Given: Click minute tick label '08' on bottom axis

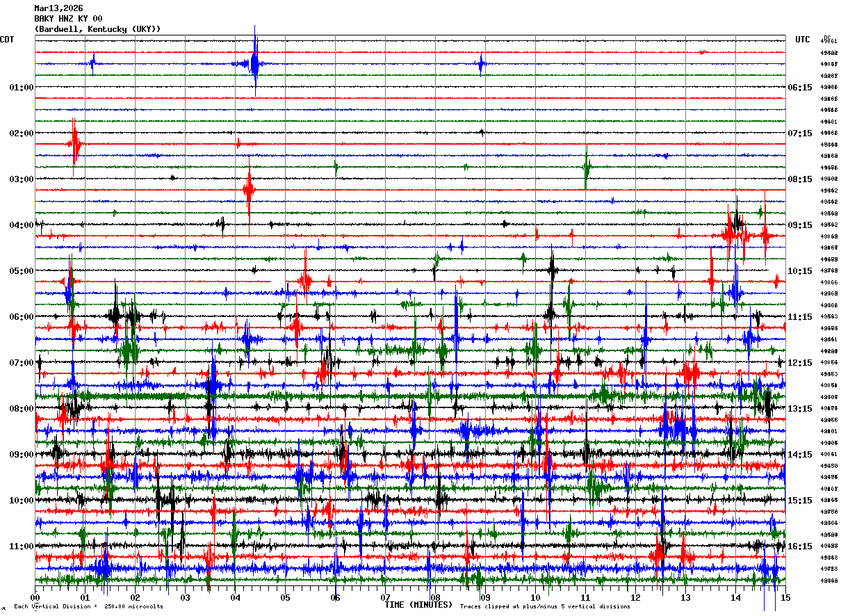Looking at the screenshot, I should tap(435, 598).
